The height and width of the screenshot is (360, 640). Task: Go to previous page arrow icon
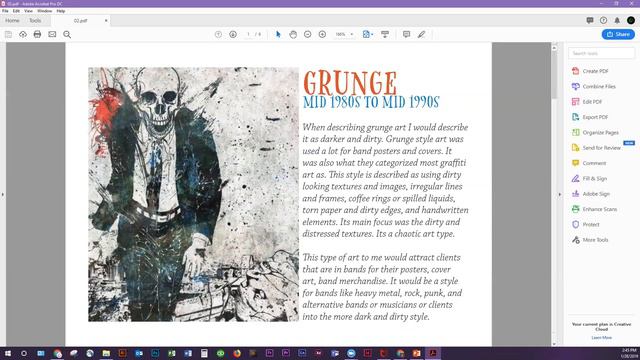point(218,34)
